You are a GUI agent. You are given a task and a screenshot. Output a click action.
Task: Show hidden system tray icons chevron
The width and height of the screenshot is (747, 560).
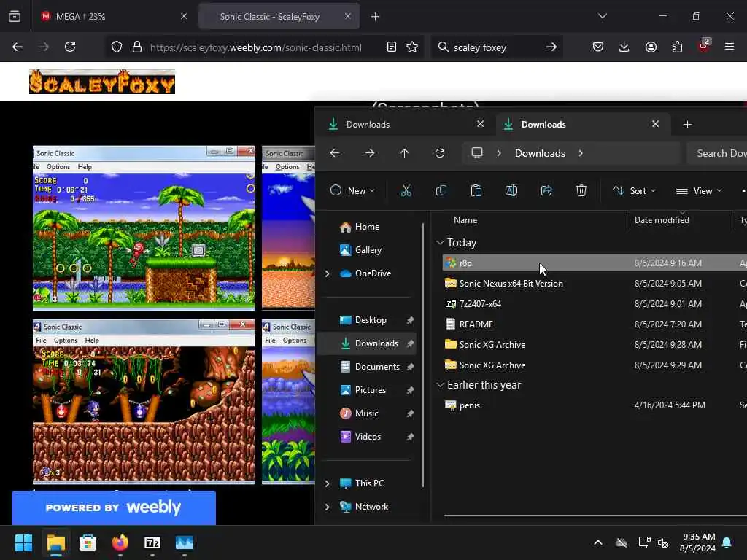tap(598, 542)
